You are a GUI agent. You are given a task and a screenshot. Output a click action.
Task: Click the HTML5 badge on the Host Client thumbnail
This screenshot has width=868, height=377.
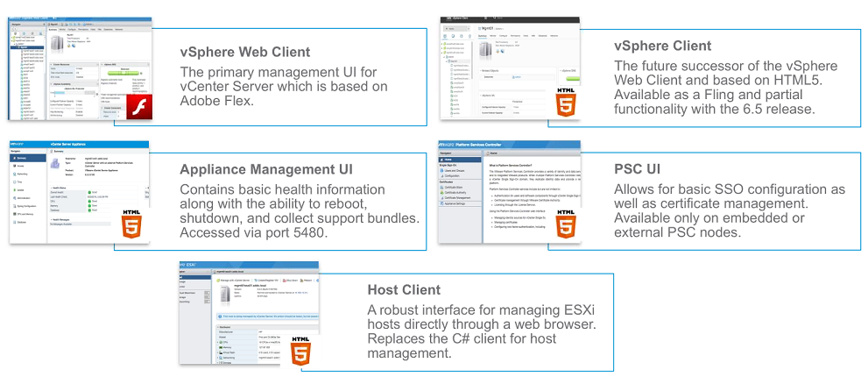pos(300,351)
